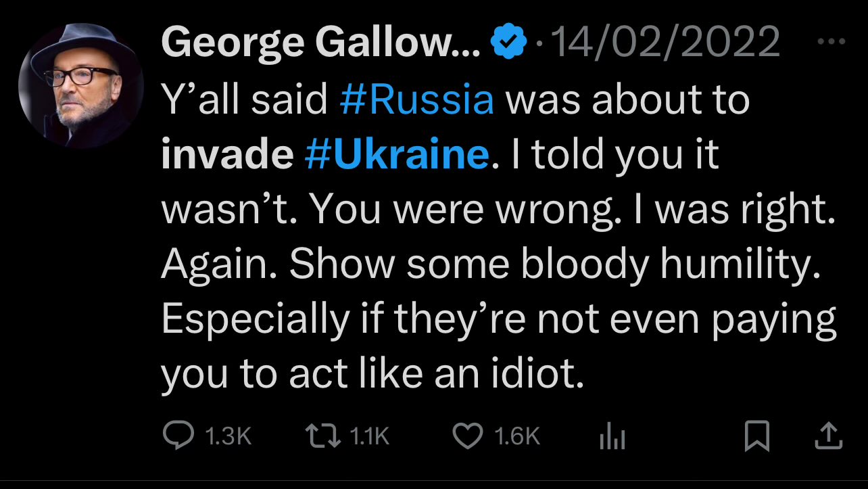Viewport: 868px width, 489px height.
Task: Bookmark this George Galloway tweet
Action: click(756, 436)
